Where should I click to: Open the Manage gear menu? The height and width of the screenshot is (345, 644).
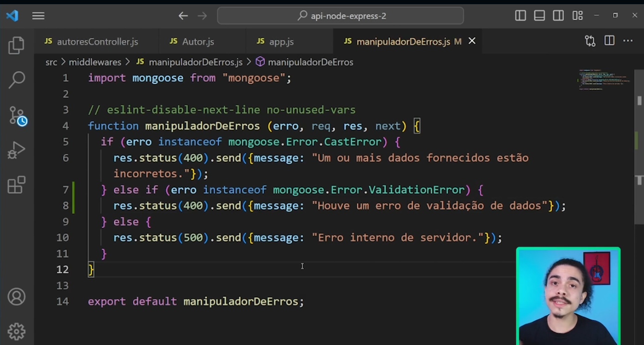point(16,331)
